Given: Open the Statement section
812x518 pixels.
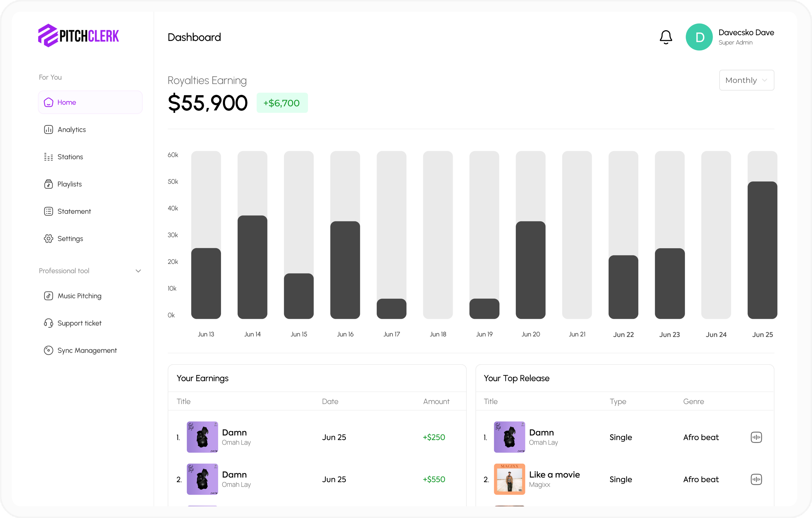Looking at the screenshot, I should click(x=74, y=211).
